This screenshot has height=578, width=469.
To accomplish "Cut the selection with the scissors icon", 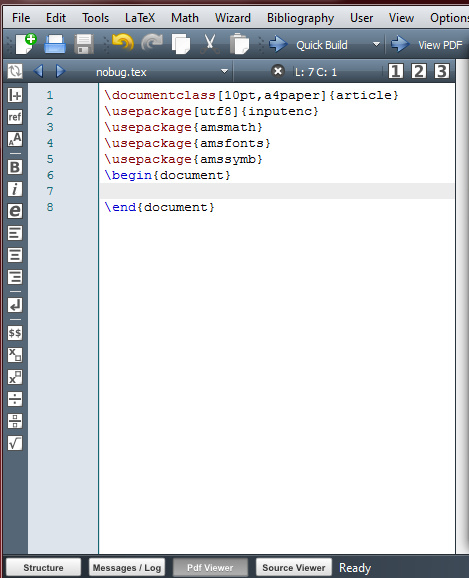I will pyautogui.click(x=210, y=44).
